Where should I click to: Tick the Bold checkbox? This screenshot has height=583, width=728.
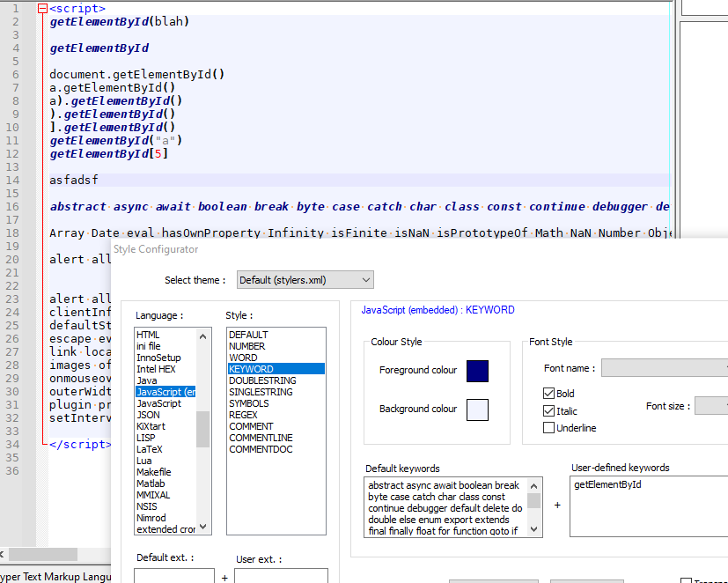coord(548,394)
